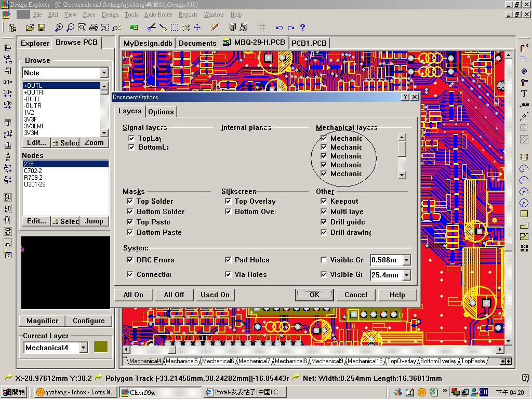
Task: Click the Zoom In magnifier toolbar icon
Action: tap(59, 28)
